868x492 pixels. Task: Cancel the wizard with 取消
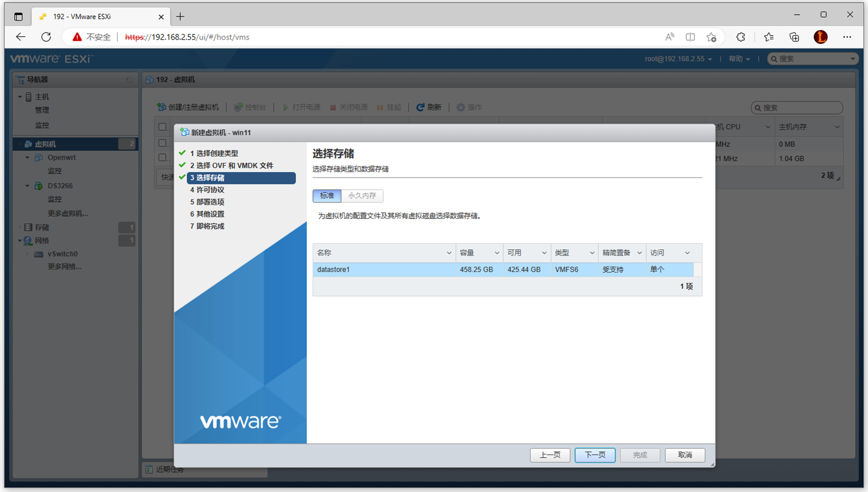[684, 455]
